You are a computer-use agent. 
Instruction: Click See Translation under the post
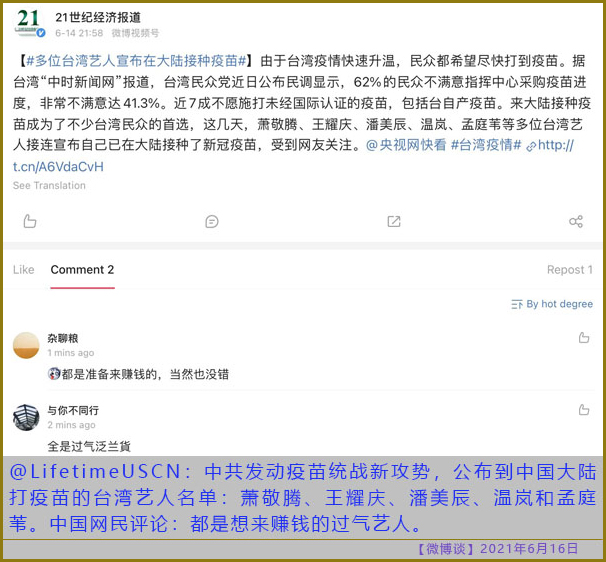coord(49,186)
